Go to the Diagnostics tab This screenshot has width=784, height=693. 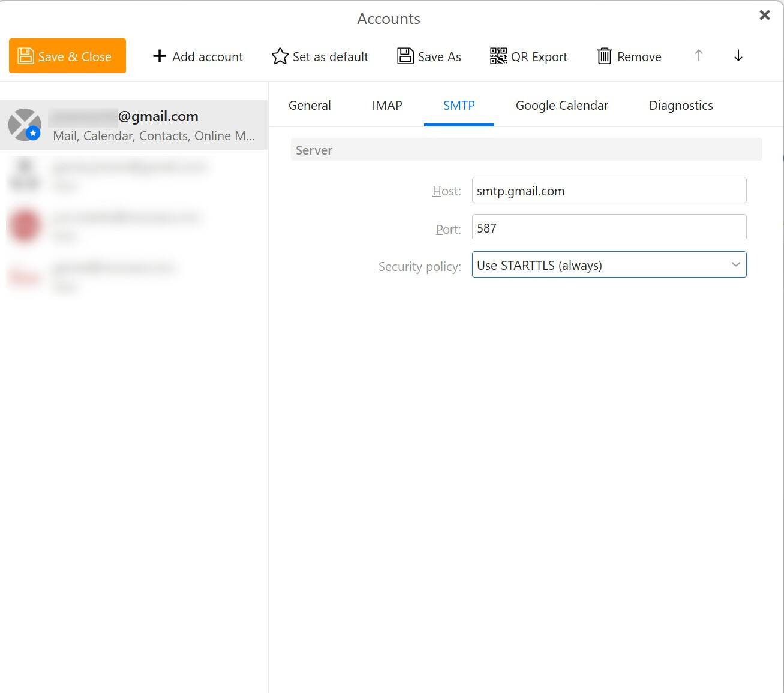click(x=681, y=106)
